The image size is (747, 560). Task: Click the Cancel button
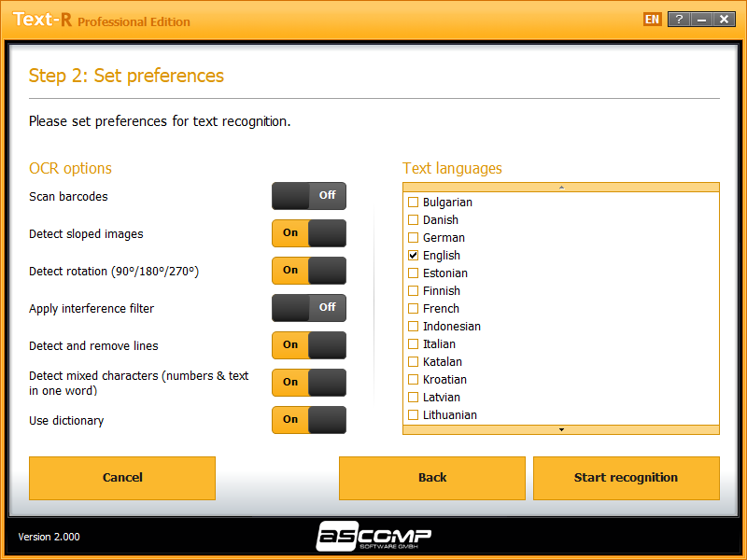point(122,478)
